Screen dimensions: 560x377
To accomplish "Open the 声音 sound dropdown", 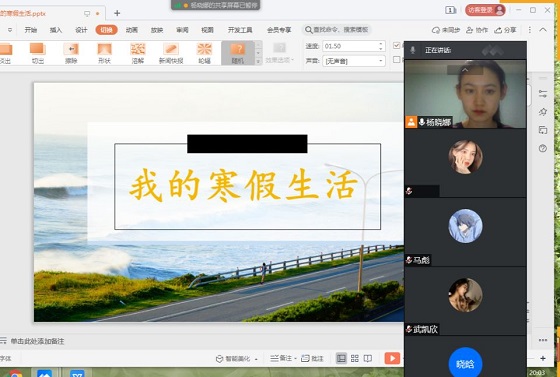I will coord(354,61).
